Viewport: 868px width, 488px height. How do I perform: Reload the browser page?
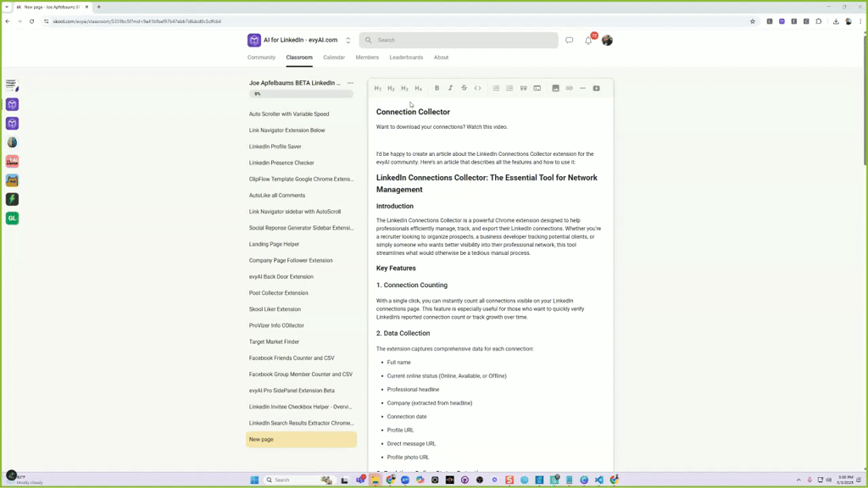pyautogui.click(x=31, y=21)
